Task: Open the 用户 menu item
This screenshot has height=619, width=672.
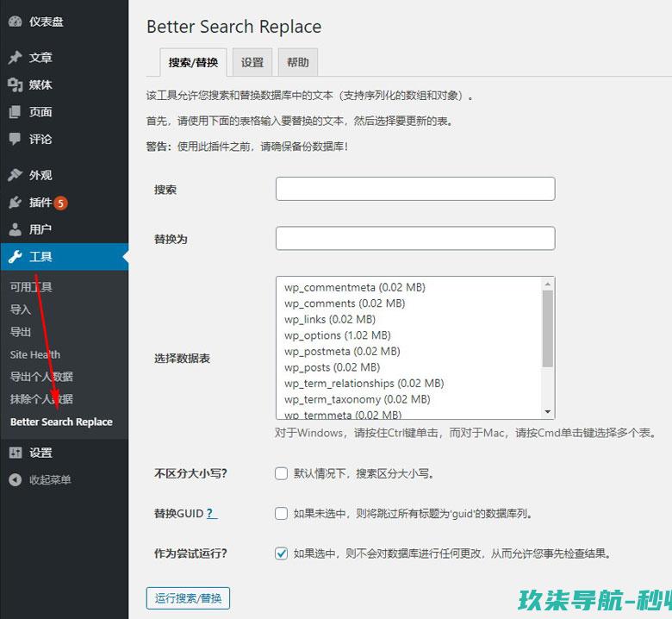Action: (40, 229)
